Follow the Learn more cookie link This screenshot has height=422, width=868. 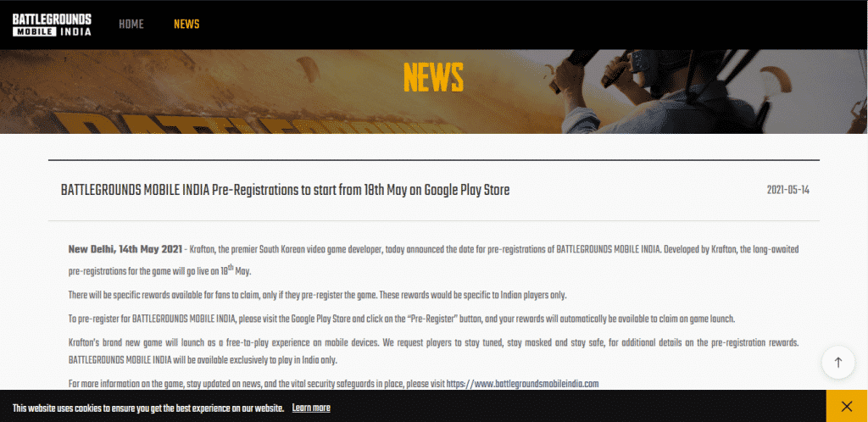click(311, 408)
